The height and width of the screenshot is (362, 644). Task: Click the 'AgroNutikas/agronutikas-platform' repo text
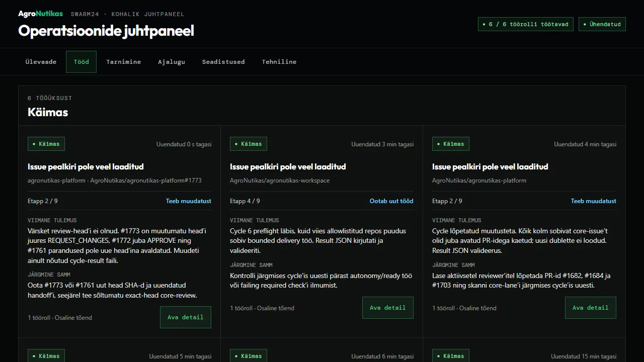point(479,180)
